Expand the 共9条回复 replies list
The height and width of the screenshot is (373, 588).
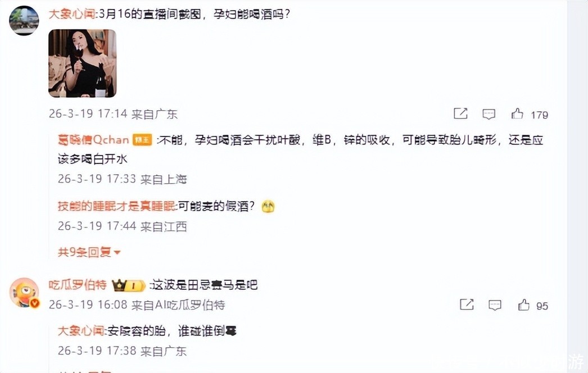coord(89,252)
